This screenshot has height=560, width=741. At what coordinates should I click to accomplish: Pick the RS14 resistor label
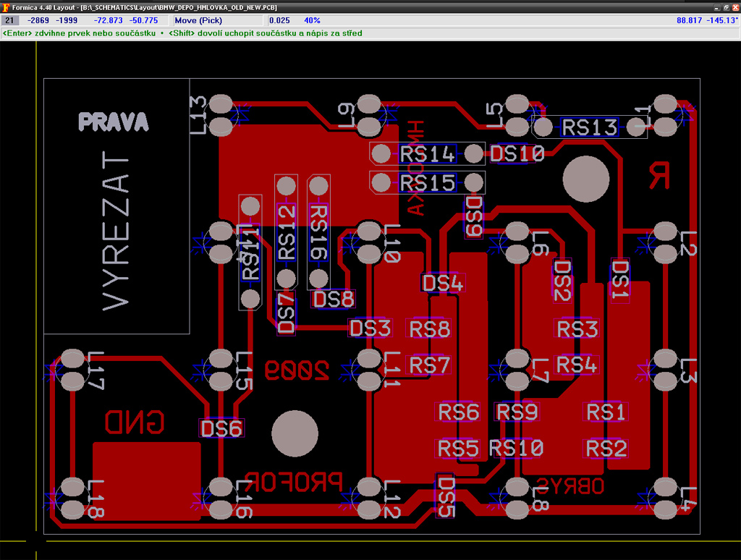[427, 154]
